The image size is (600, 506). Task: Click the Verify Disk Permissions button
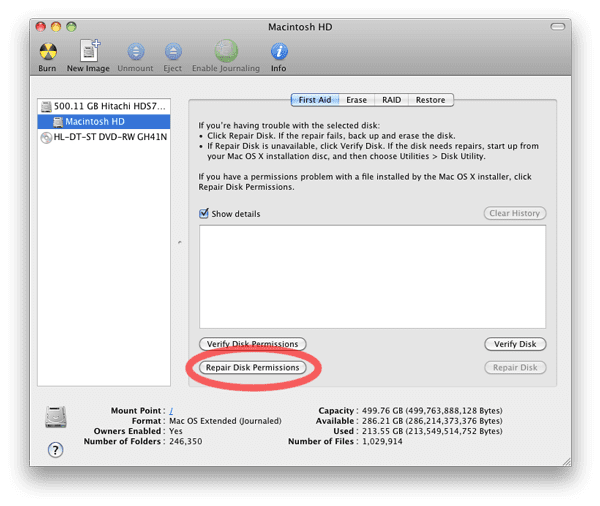coord(252,344)
